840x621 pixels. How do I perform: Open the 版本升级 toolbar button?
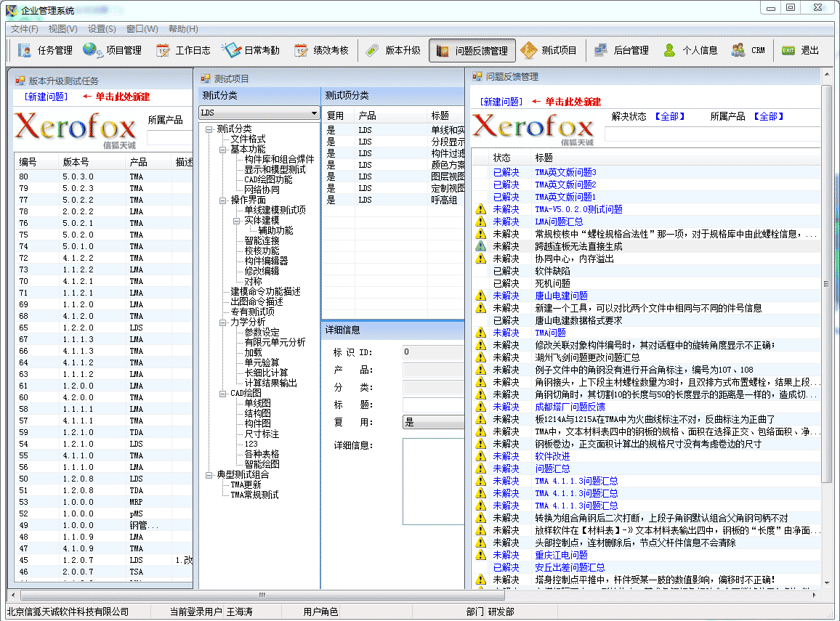pyautogui.click(x=392, y=50)
